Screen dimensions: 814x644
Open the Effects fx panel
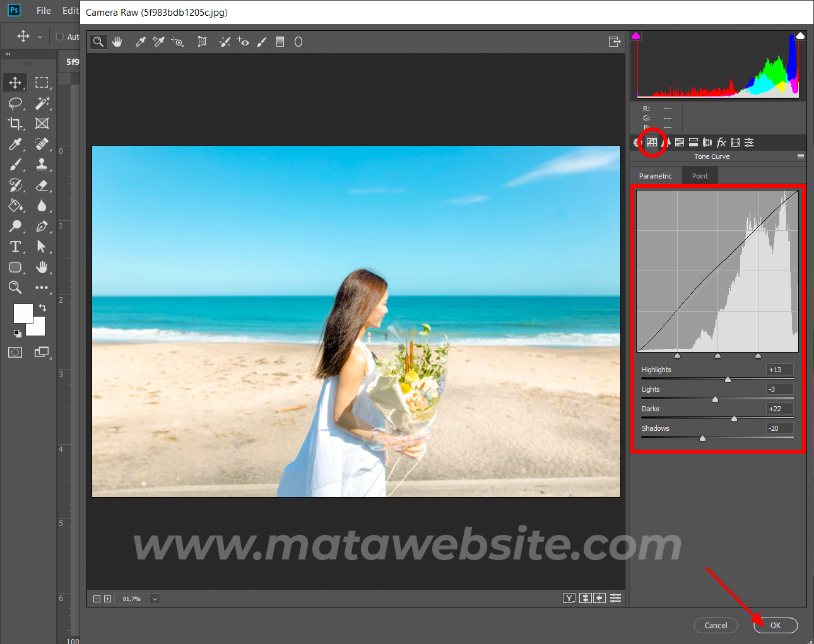(721, 143)
